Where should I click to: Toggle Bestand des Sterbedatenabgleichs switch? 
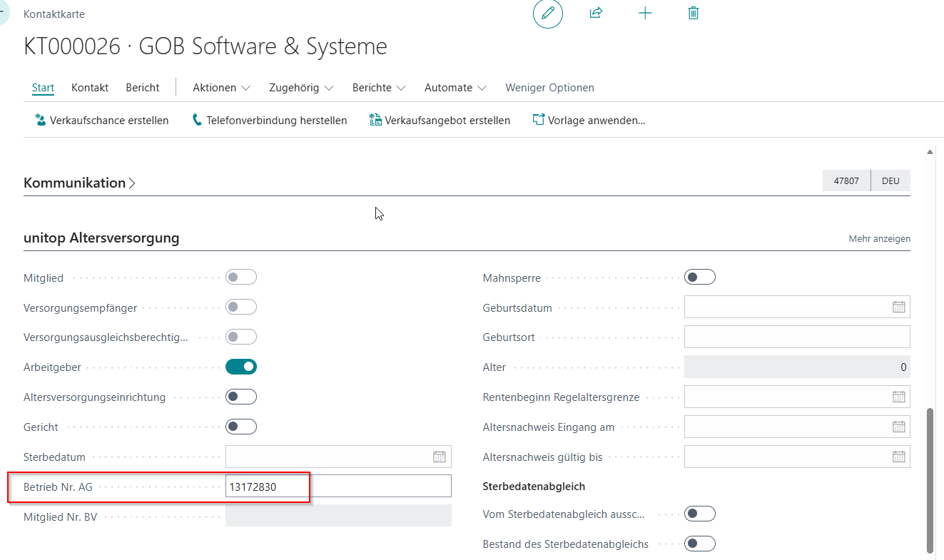tap(700, 544)
